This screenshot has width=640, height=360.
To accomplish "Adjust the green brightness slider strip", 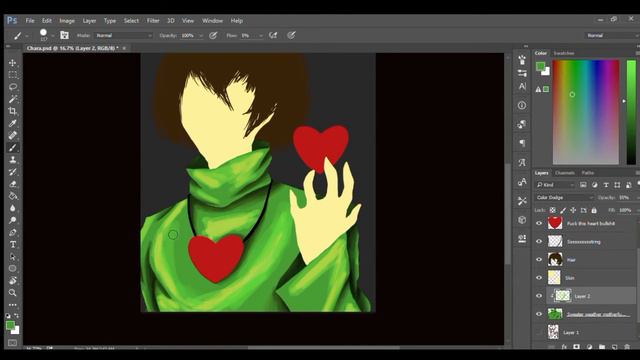I will [x=631, y=112].
